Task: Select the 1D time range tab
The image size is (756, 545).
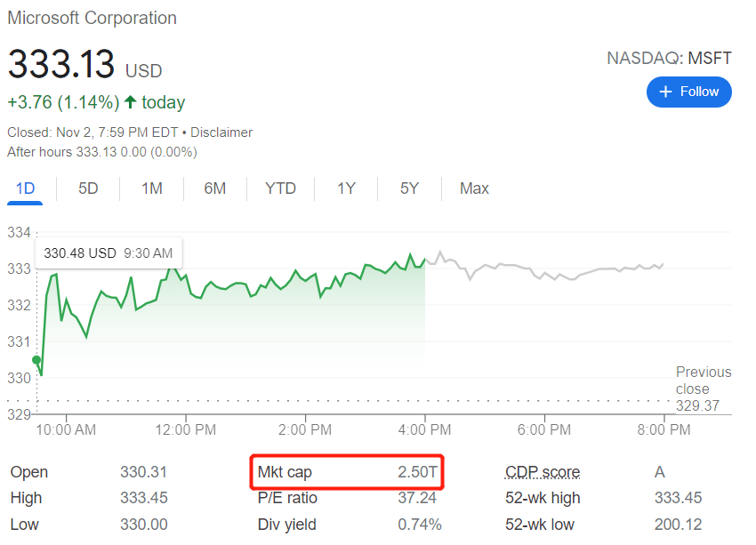Action: pyautogui.click(x=25, y=188)
